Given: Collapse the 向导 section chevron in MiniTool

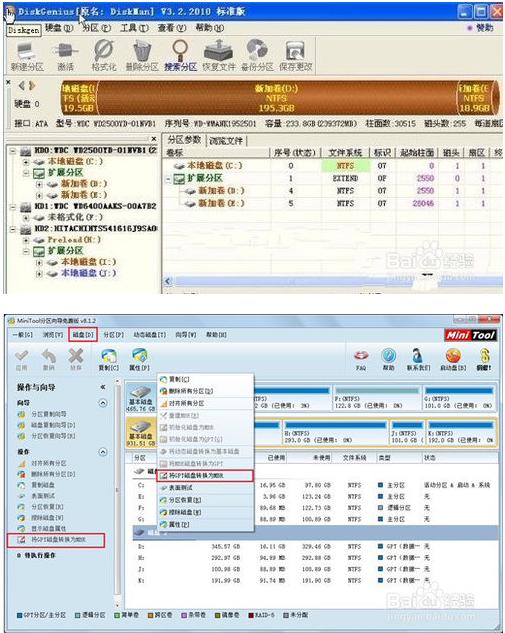Looking at the screenshot, I should pyautogui.click(x=103, y=403).
